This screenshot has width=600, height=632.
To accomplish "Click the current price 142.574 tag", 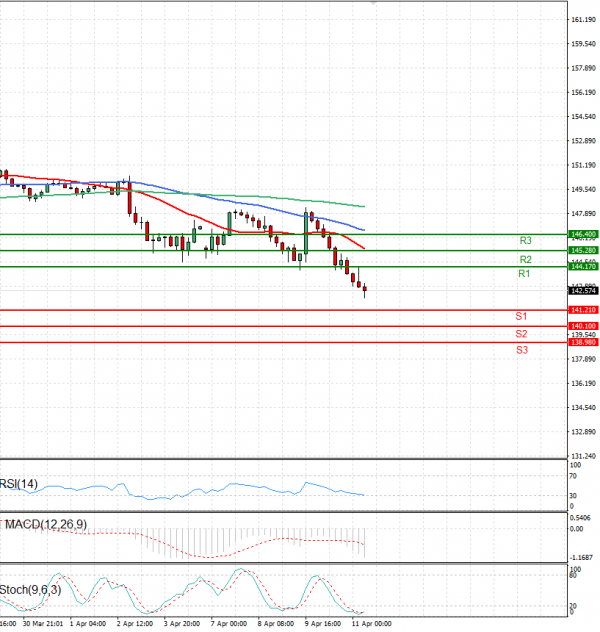I will 583,291.
